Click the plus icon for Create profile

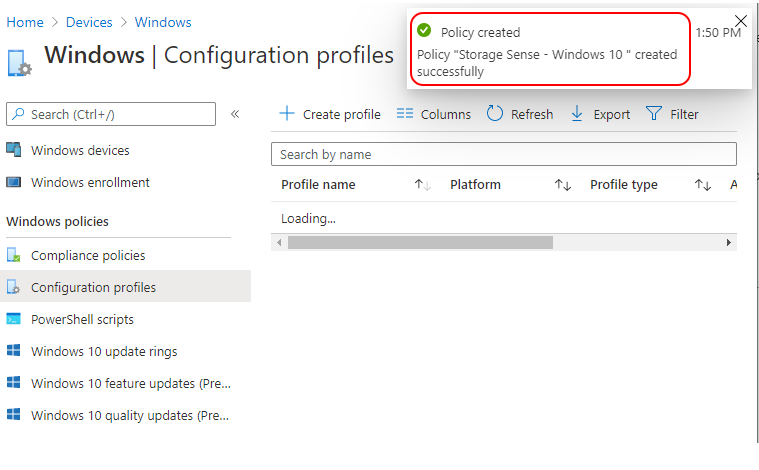(x=287, y=113)
